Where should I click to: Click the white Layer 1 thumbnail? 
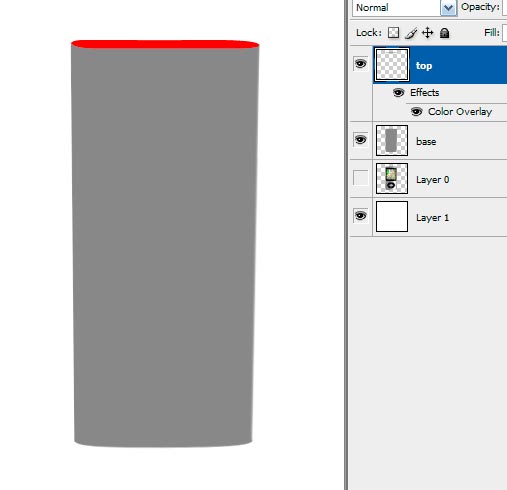click(392, 216)
